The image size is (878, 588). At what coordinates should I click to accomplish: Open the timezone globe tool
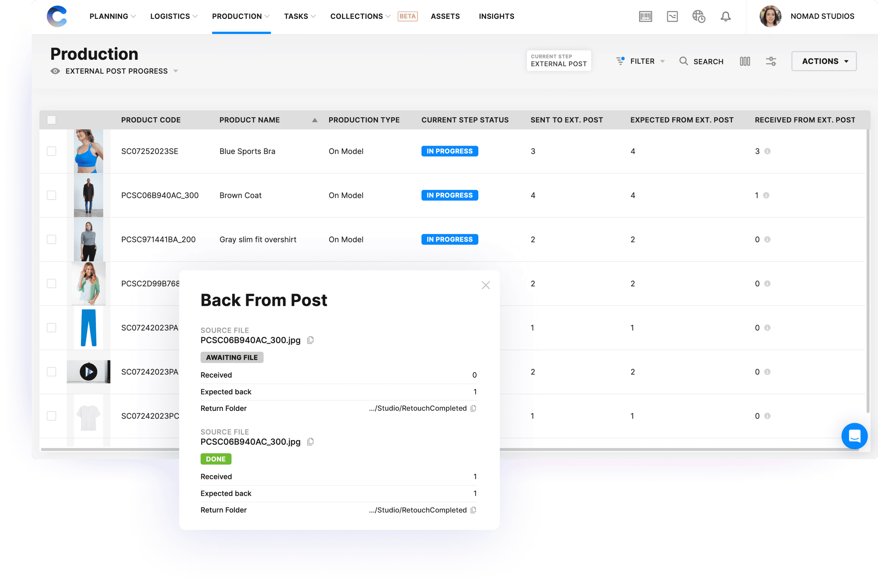[x=698, y=17]
